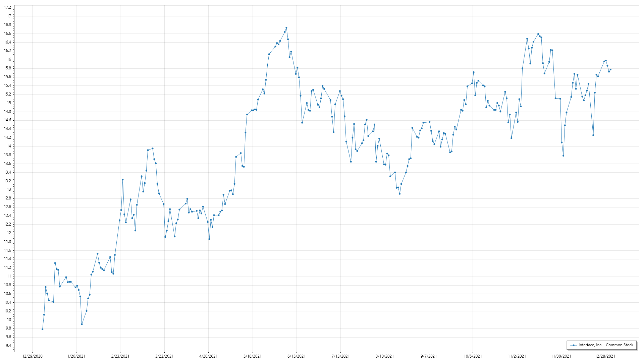The image size is (644, 362).
Task: Click the 1/26/2021 x-axis date label
Action: click(76, 356)
